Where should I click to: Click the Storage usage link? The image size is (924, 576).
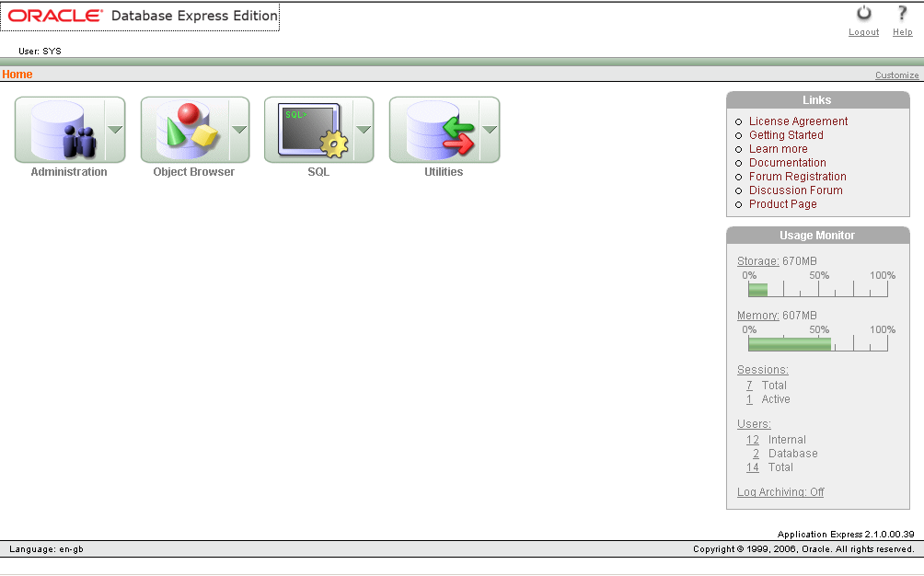(x=757, y=261)
